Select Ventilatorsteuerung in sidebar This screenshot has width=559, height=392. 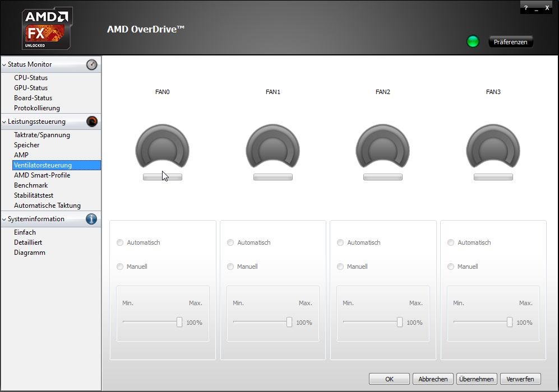tap(57, 165)
